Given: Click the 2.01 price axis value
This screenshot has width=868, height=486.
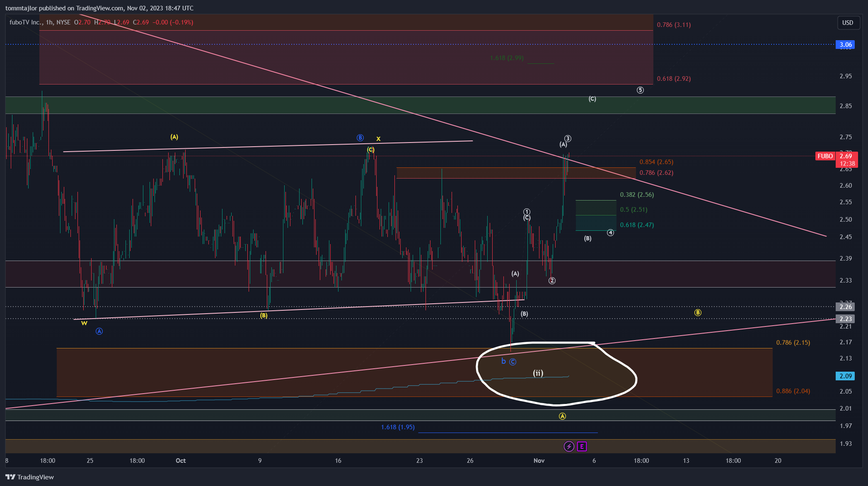Looking at the screenshot, I should 846,409.
